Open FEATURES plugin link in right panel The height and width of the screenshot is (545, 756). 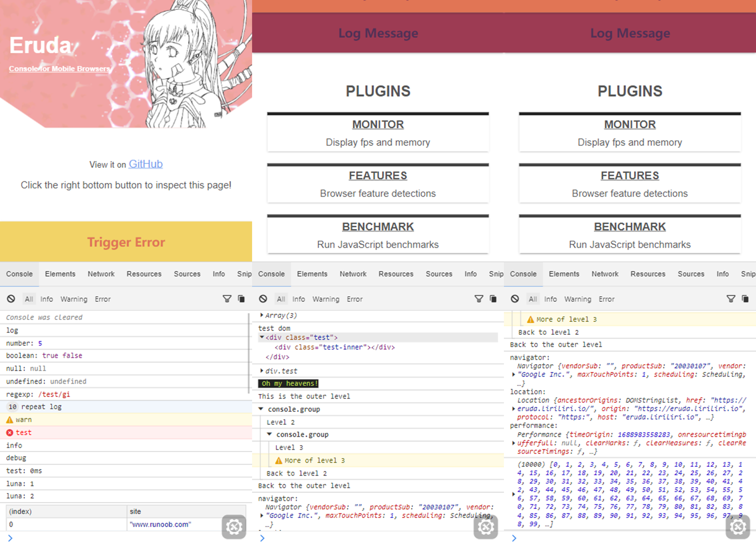point(630,175)
